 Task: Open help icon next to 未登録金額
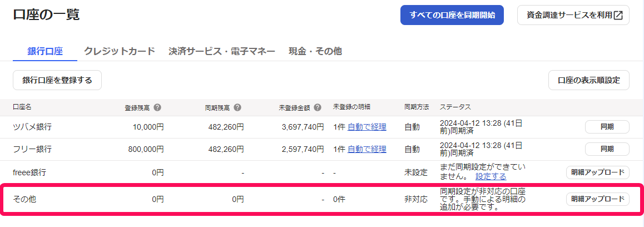(317, 107)
